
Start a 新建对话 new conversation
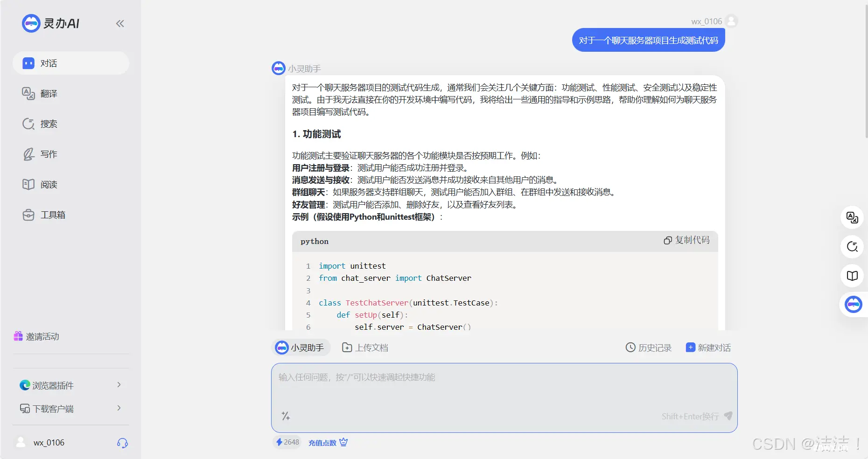(708, 348)
